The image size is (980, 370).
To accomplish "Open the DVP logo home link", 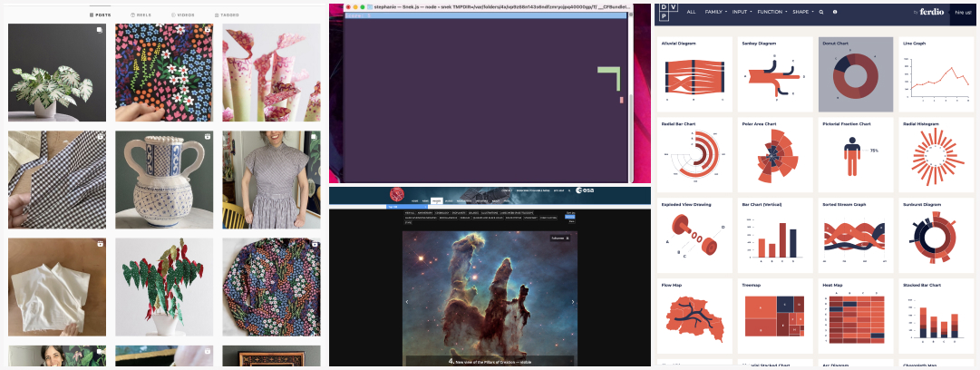I will click(x=666, y=12).
